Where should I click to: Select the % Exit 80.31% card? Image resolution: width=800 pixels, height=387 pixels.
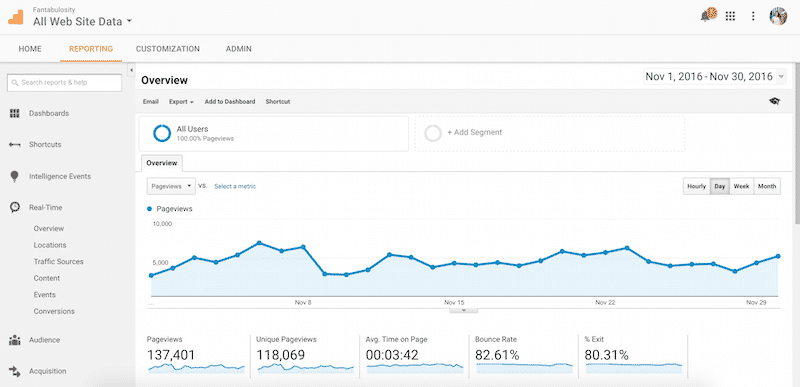(x=633, y=356)
